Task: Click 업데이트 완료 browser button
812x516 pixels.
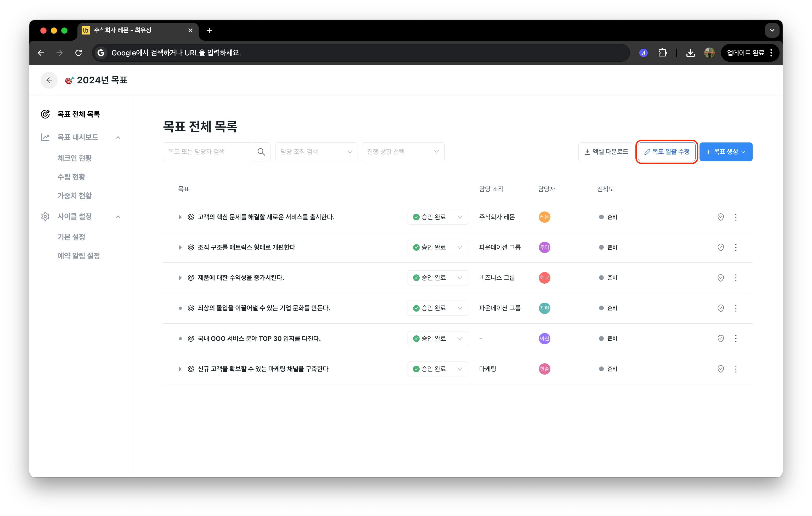Action: click(750, 53)
